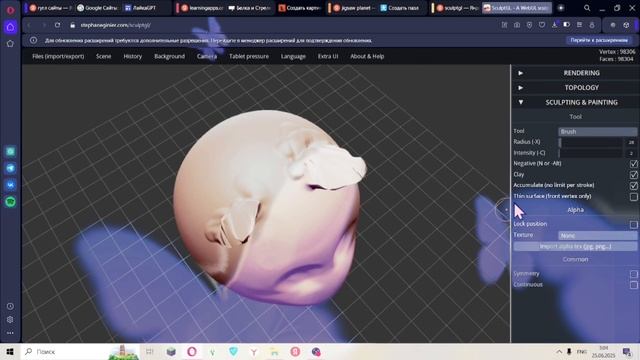Enable the Symmetry checkbox

(633, 274)
